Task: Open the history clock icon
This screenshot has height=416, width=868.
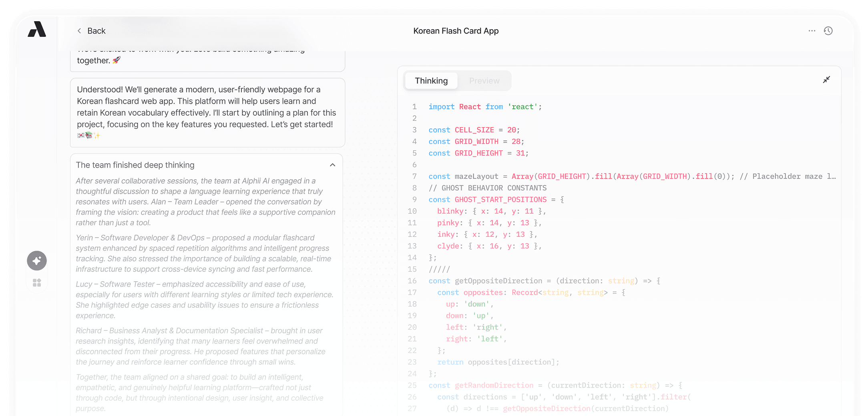Action: [x=828, y=31]
